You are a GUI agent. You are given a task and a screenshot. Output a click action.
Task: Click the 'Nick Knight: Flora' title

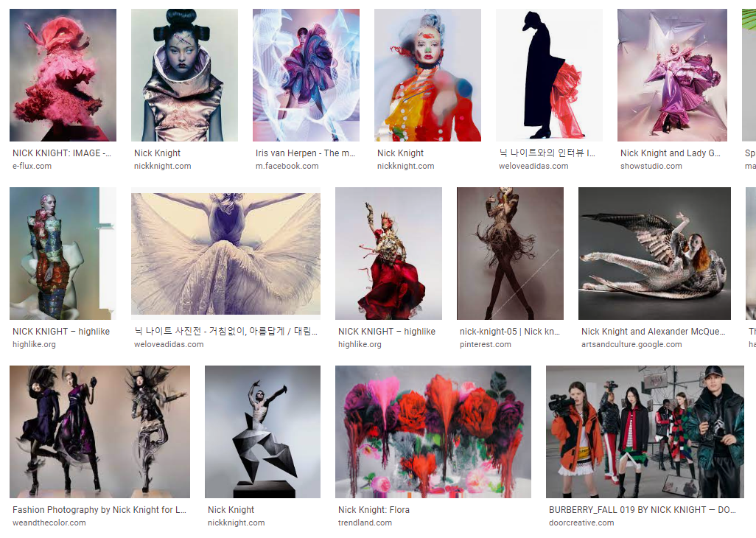tap(374, 509)
